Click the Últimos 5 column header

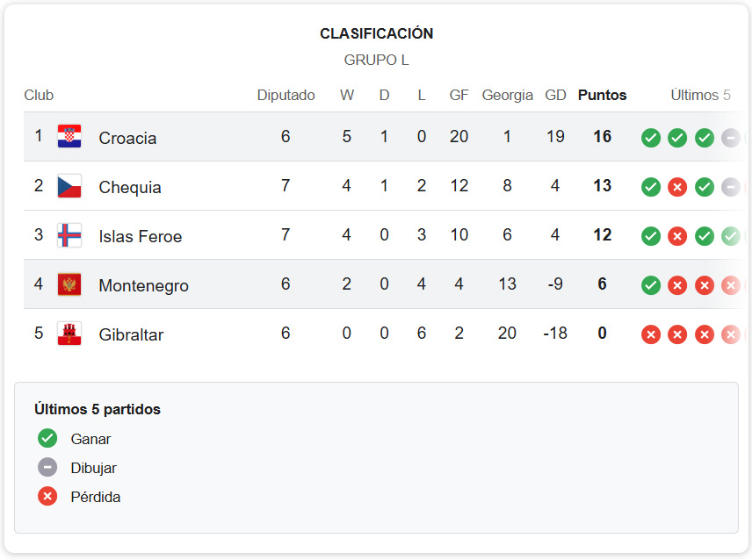[x=700, y=95]
